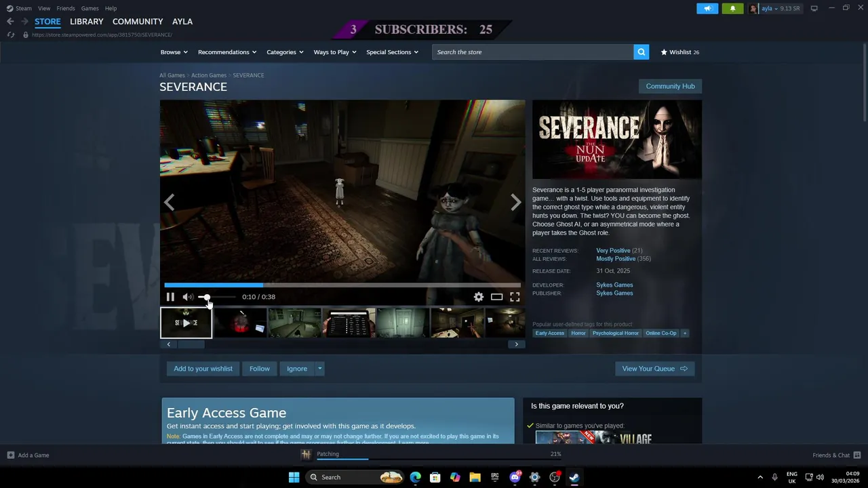Image resolution: width=868 pixels, height=488 pixels.
Task: Click the Ignore button
Action: coord(297,369)
